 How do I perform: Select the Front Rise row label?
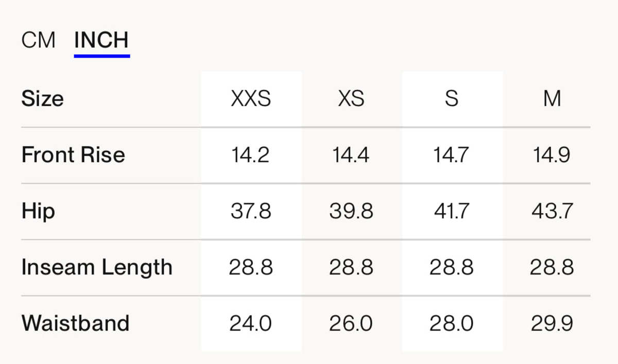[73, 155]
